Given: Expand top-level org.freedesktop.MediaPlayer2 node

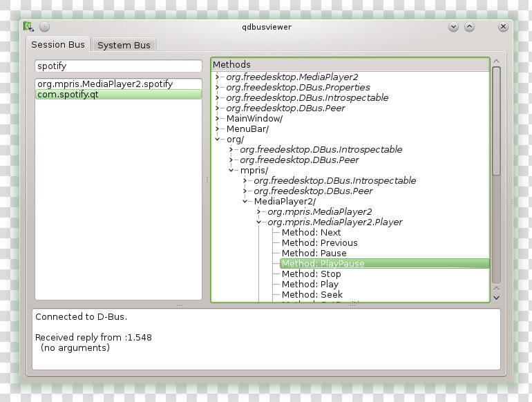Looking at the screenshot, I should tap(217, 77).
